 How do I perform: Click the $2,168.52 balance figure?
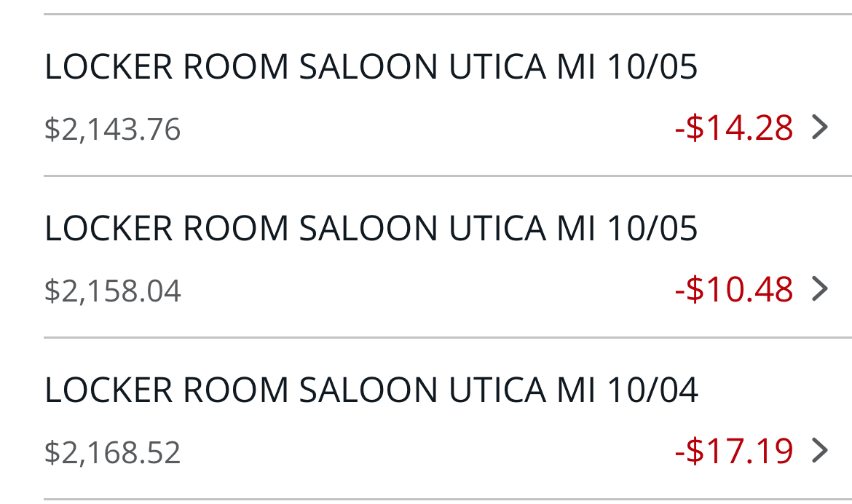point(112,452)
